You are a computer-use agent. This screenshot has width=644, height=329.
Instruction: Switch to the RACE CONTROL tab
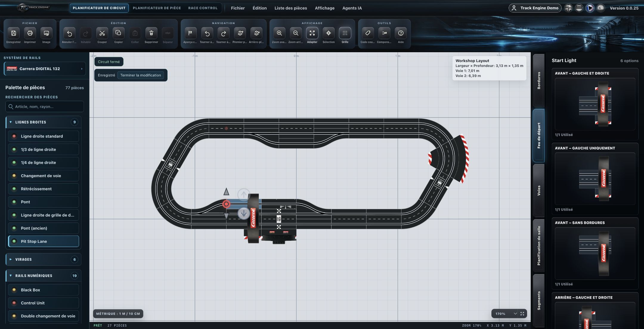pos(203,8)
